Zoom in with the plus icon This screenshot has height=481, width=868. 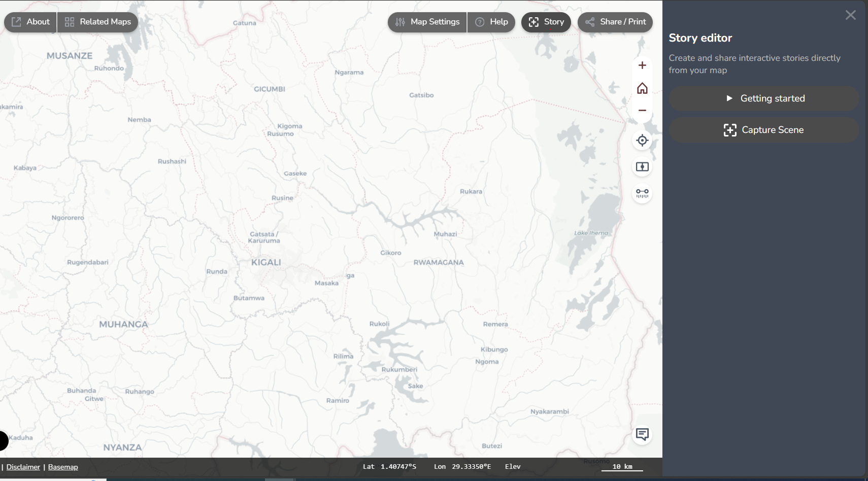coord(642,65)
